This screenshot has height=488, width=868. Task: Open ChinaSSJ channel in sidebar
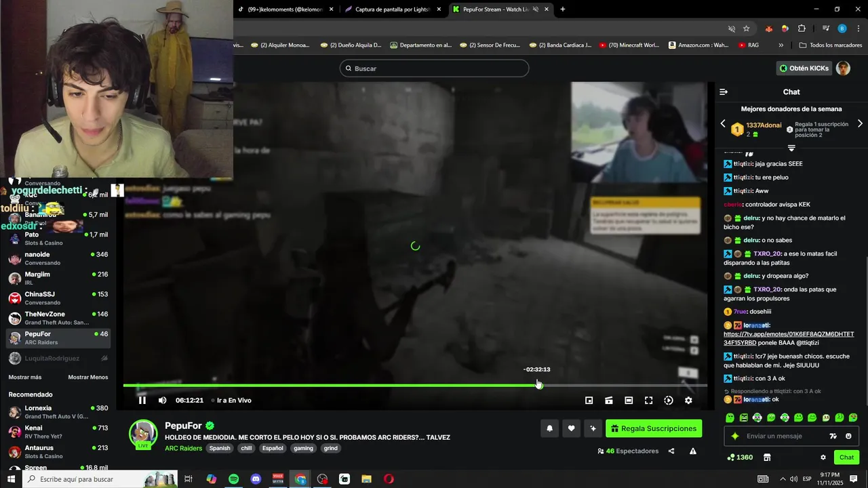(x=58, y=298)
